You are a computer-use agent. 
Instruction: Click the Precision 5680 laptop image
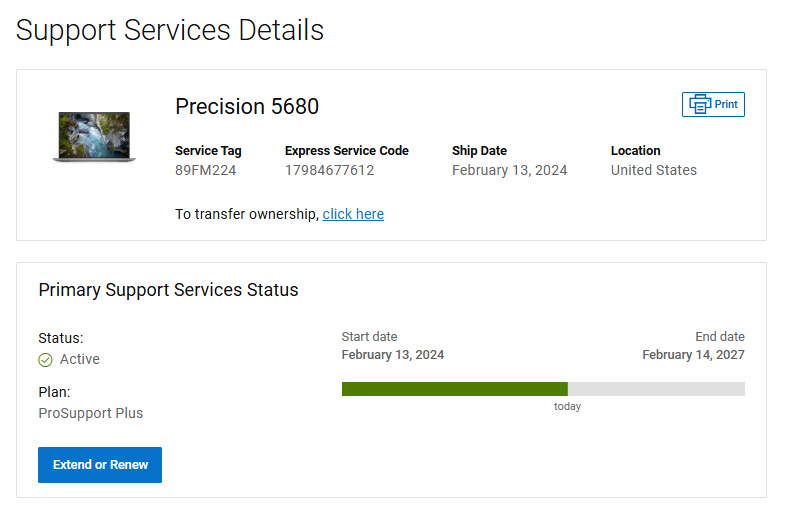(93, 137)
